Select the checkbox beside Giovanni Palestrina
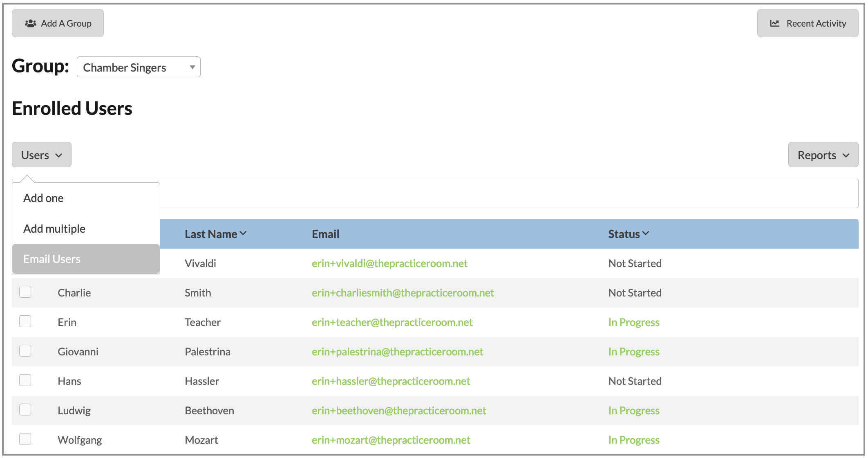This screenshot has height=458, width=868. coord(25,351)
